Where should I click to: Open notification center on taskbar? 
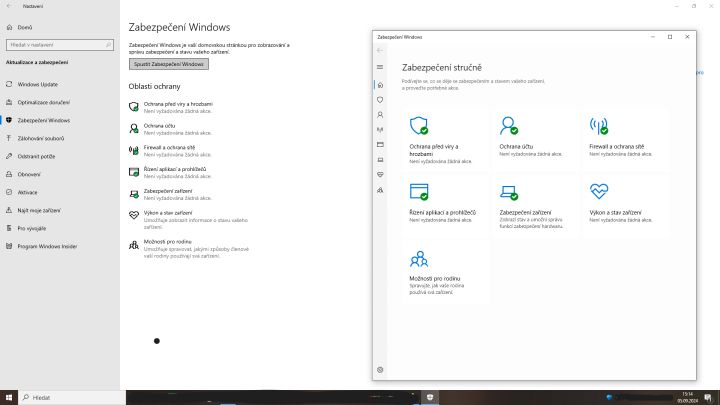[x=708, y=398]
